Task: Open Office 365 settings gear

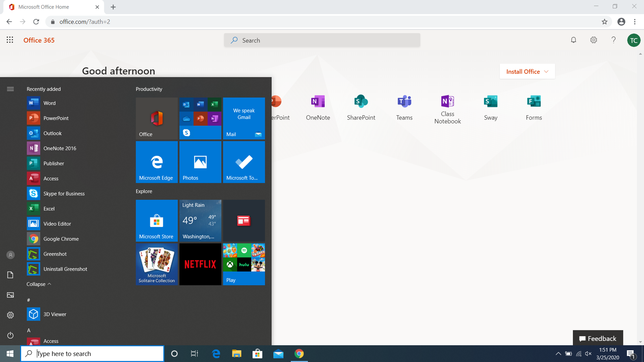Action: [x=593, y=40]
